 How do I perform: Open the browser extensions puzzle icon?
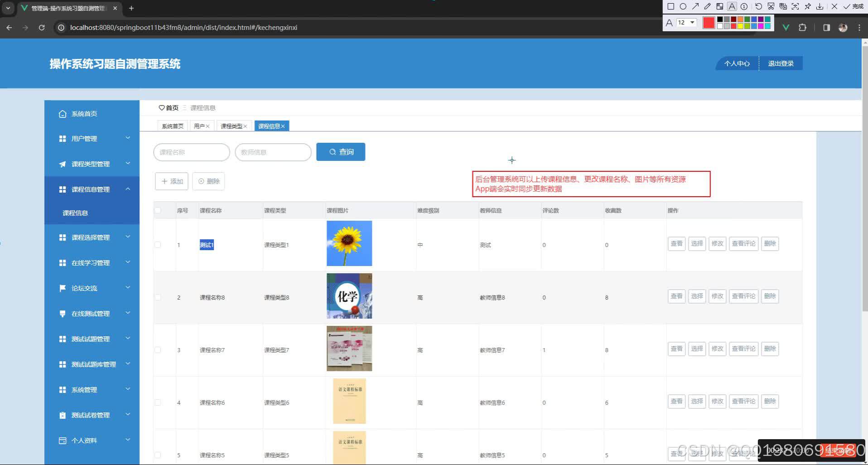(802, 27)
